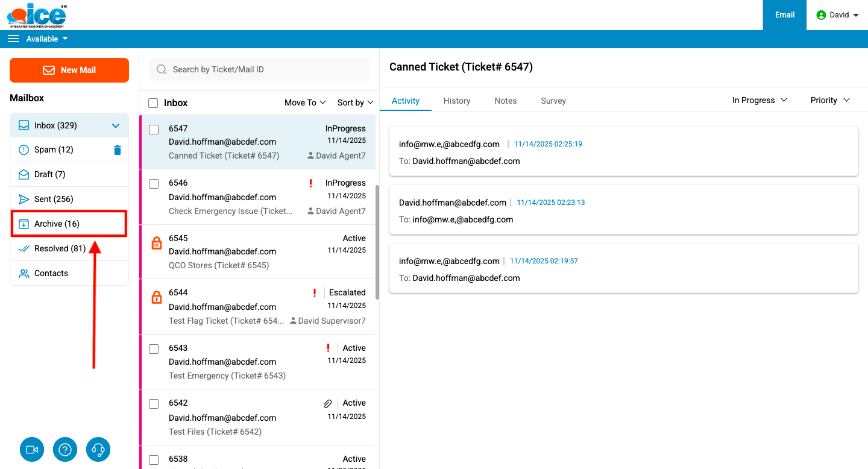Switch to the History tab
Viewport: 868px width, 469px height.
tap(456, 101)
